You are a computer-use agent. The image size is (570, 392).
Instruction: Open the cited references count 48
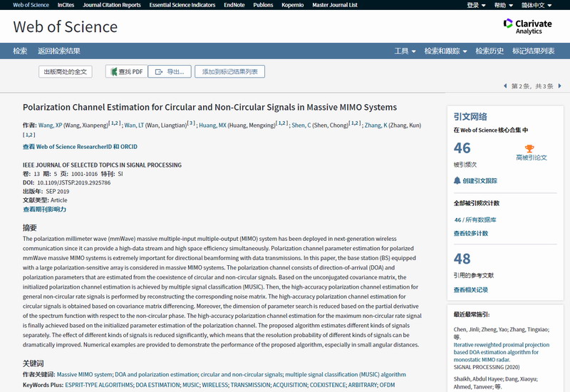[x=462, y=259]
